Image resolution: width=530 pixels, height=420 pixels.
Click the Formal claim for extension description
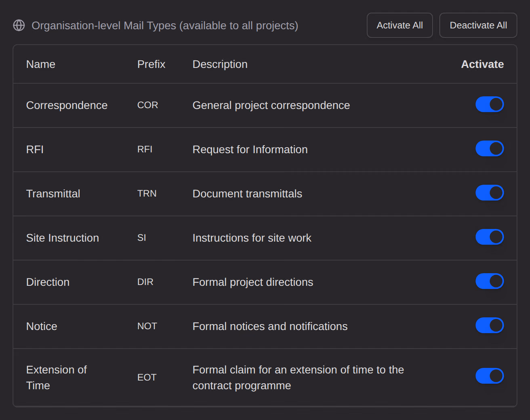point(298,378)
